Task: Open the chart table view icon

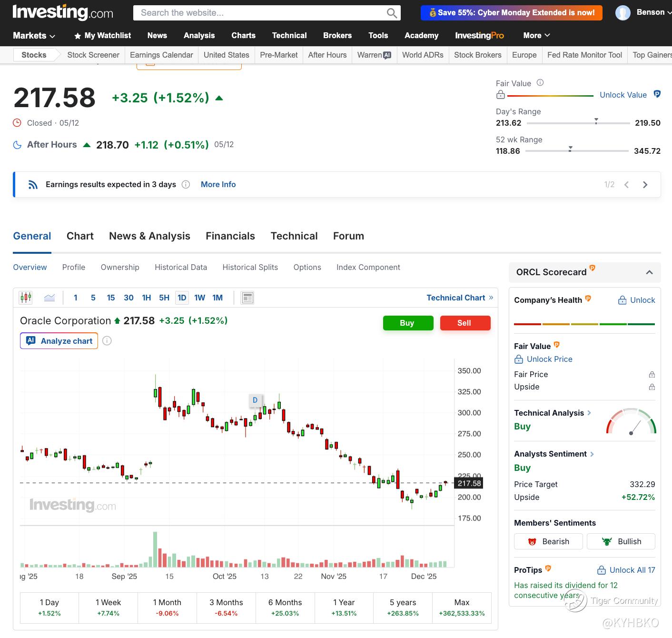Action: pos(247,298)
